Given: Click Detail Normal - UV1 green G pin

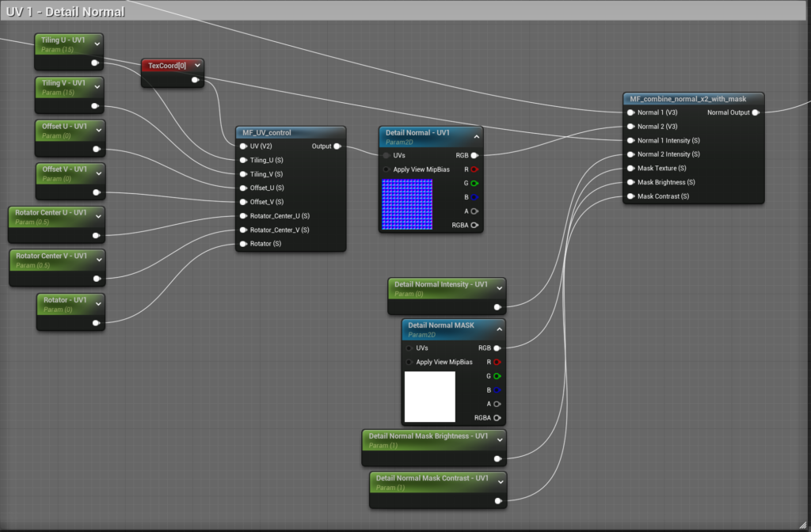Looking at the screenshot, I should pyautogui.click(x=474, y=184).
